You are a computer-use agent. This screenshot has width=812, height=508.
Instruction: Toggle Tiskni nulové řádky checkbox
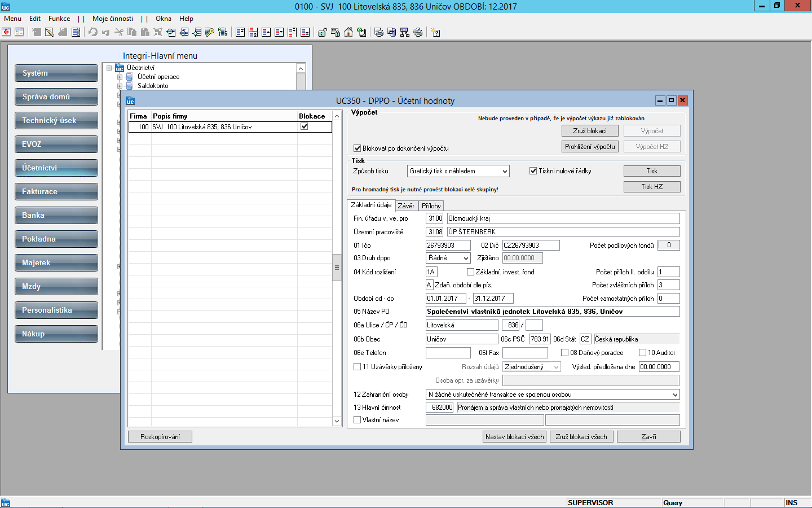533,171
